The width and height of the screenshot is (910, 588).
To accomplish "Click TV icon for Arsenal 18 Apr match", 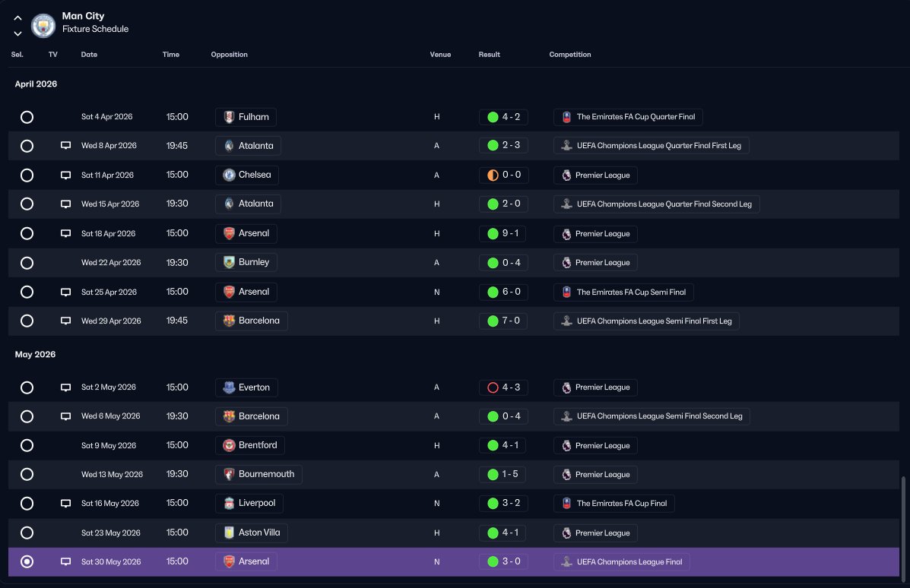I will 65,234.
